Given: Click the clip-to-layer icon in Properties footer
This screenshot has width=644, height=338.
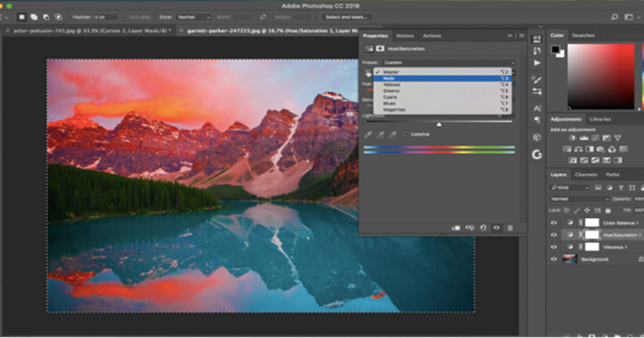Looking at the screenshot, I should pyautogui.click(x=456, y=227).
